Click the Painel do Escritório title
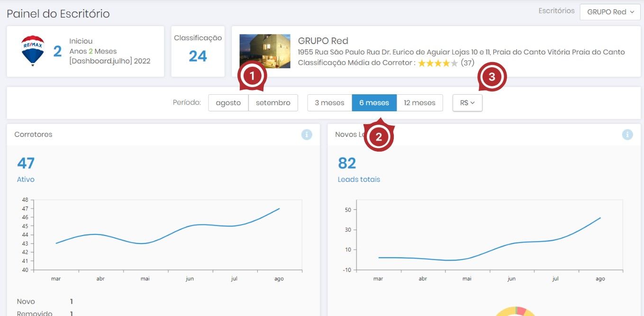The image size is (644, 316). (x=58, y=14)
